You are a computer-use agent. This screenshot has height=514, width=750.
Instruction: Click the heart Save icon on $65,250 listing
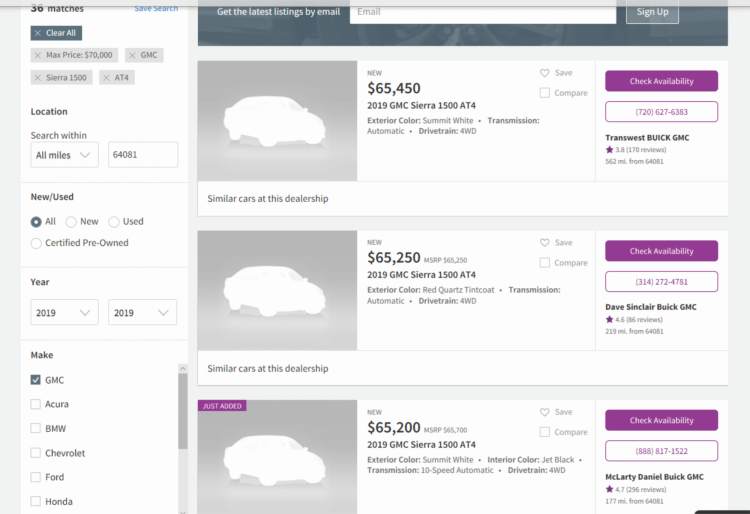point(544,242)
